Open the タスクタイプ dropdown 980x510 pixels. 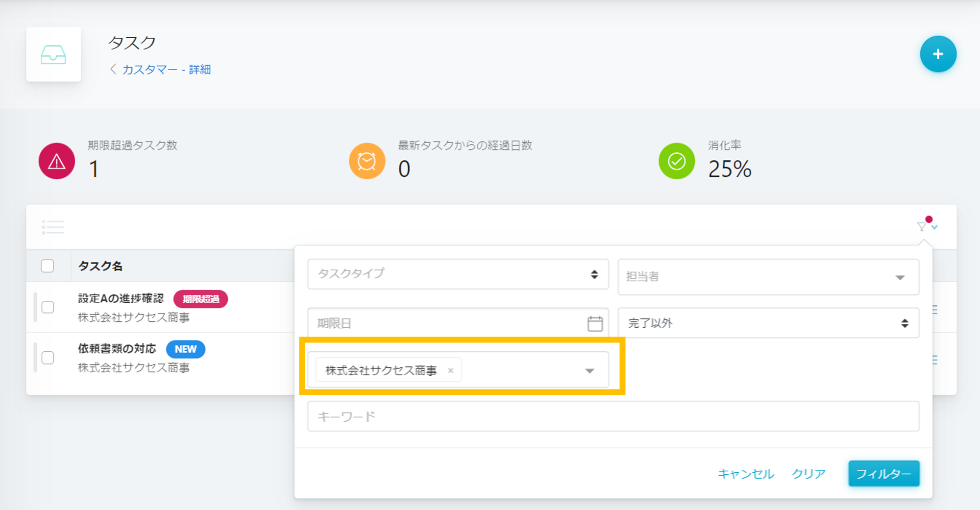[458, 274]
